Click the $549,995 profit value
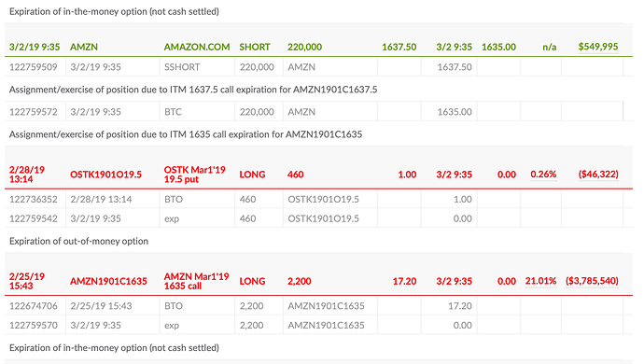This screenshot has width=644, height=364. coord(598,47)
